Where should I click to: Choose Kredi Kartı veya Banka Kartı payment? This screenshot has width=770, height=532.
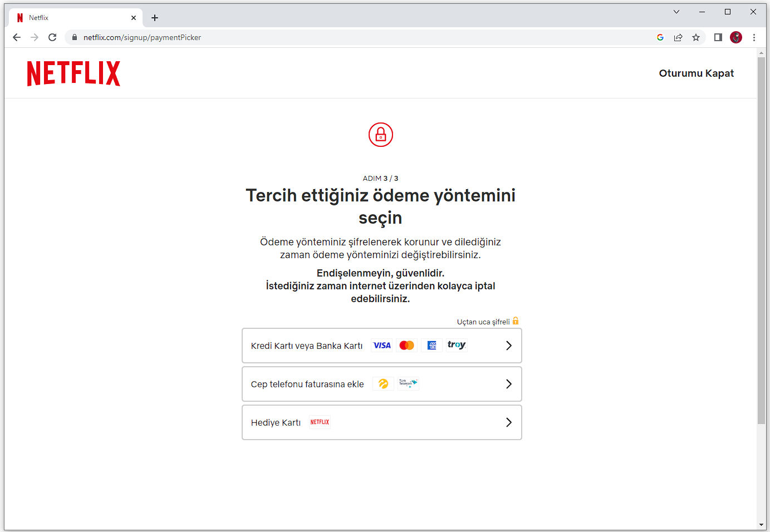coord(307,346)
